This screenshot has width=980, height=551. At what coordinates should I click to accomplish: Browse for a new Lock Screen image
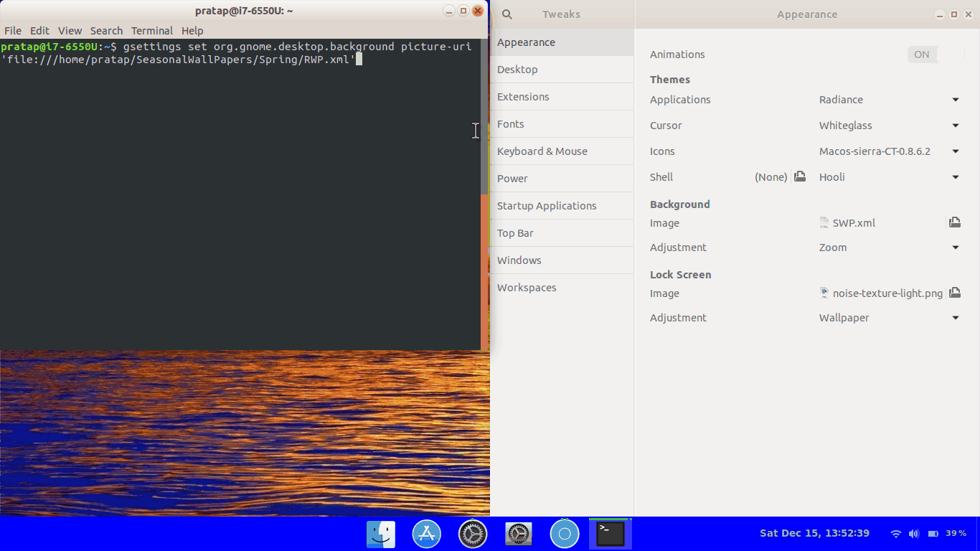pyautogui.click(x=955, y=293)
